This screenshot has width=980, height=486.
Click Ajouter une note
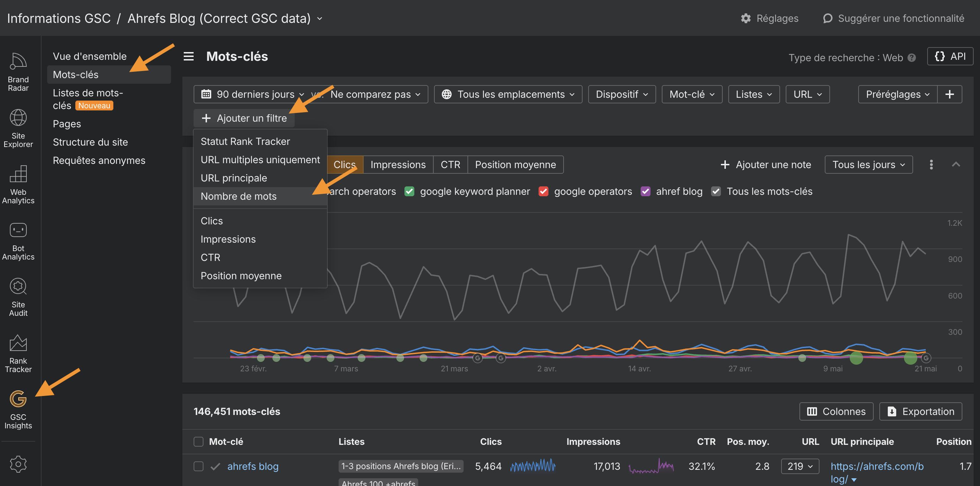tap(766, 165)
